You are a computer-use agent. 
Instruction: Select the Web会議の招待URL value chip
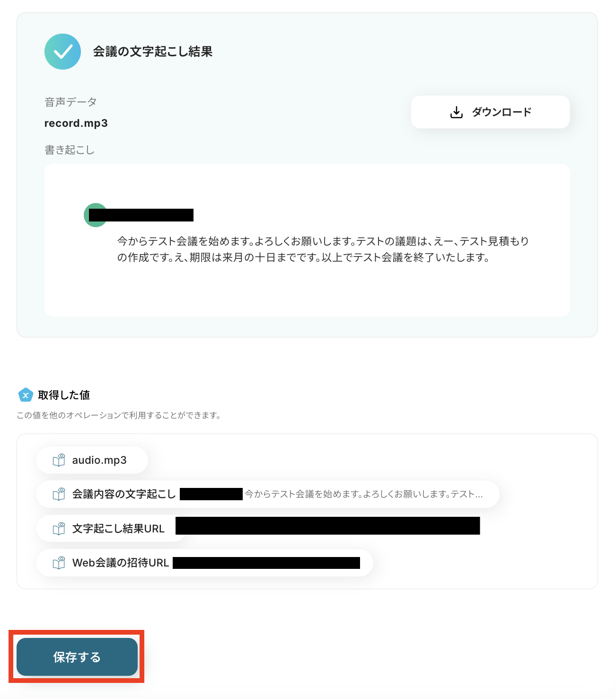205,563
